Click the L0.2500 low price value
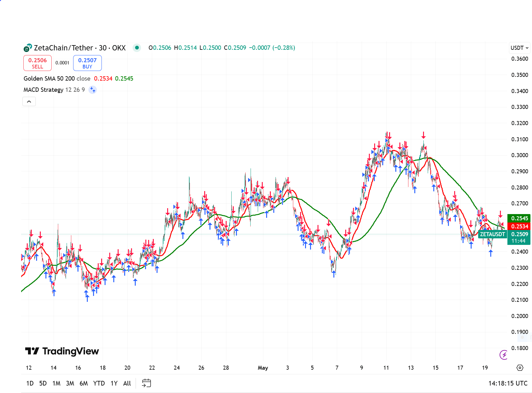Screen dimensions: 532x393 [x=210, y=48]
